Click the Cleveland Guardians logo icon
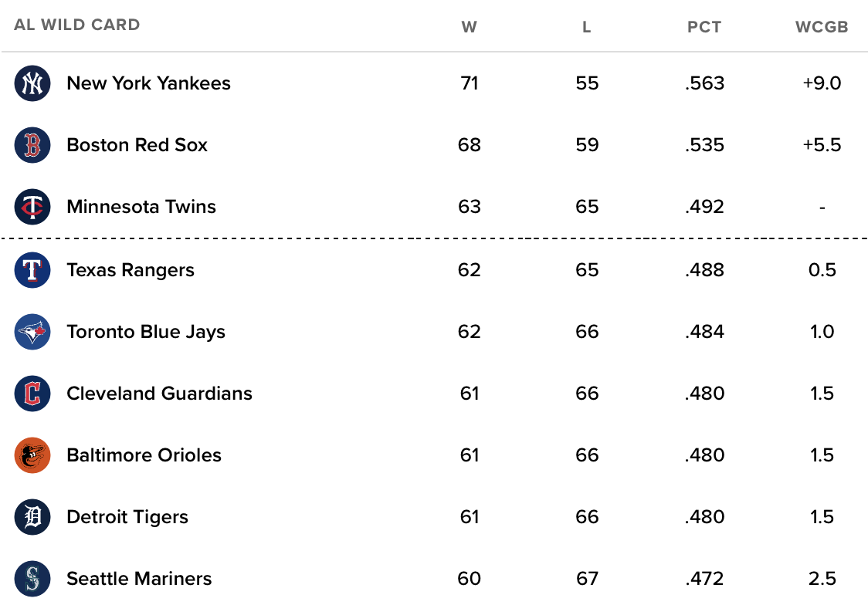Image resolution: width=868 pixels, height=605 pixels. click(32, 394)
